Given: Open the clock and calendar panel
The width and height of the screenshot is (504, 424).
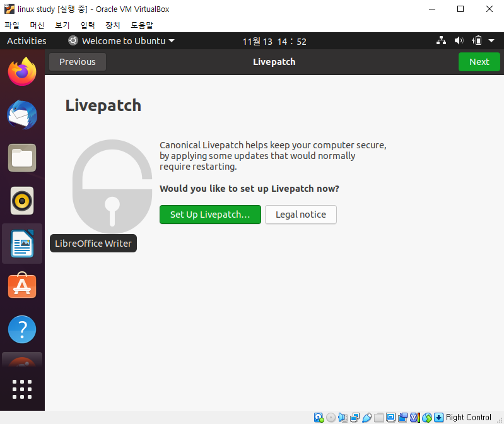Looking at the screenshot, I should (274, 42).
